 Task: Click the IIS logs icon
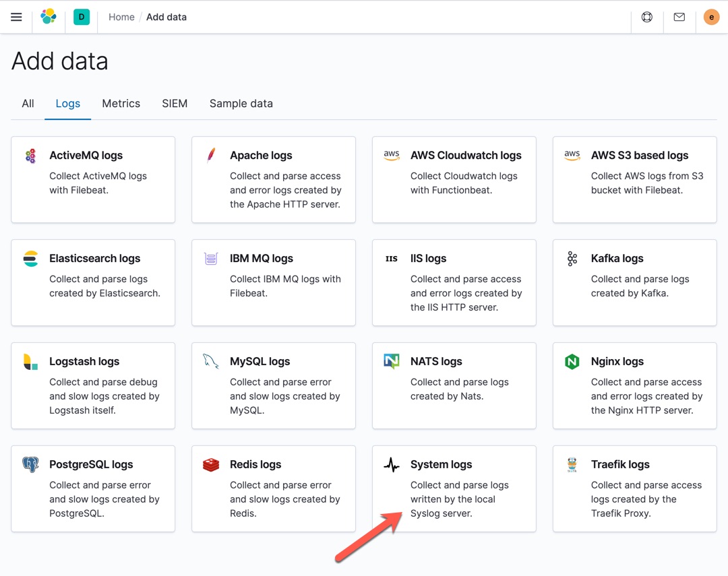[x=392, y=259]
